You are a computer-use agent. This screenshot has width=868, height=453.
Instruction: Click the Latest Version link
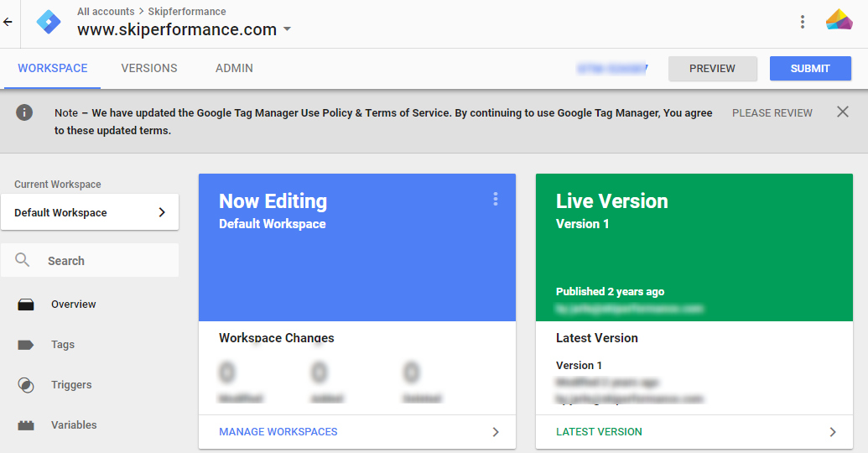pos(599,431)
